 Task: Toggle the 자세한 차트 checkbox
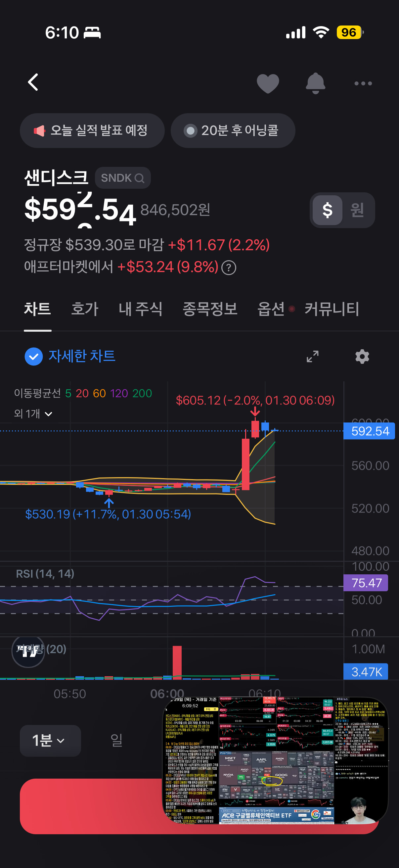point(34,357)
